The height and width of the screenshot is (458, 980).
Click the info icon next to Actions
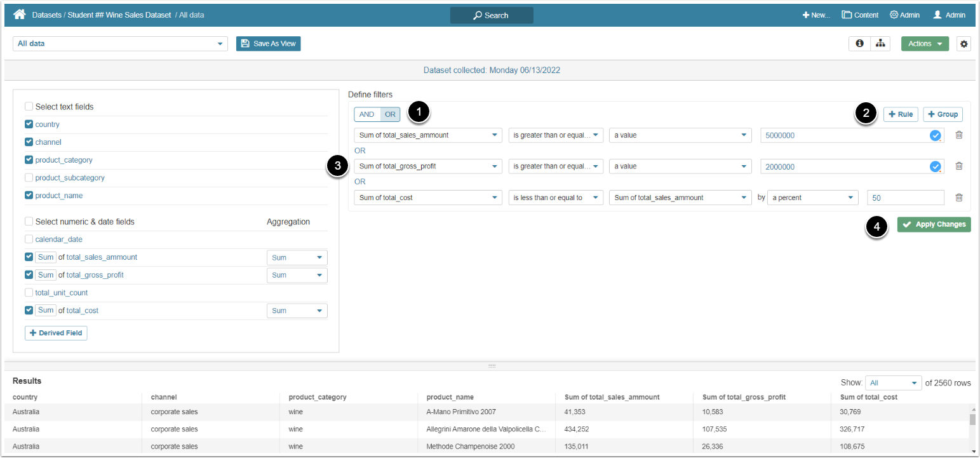[859, 44]
